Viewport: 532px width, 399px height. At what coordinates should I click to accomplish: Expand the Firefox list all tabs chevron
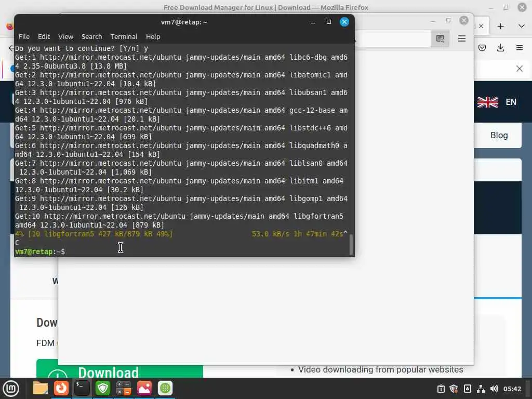[x=522, y=26]
